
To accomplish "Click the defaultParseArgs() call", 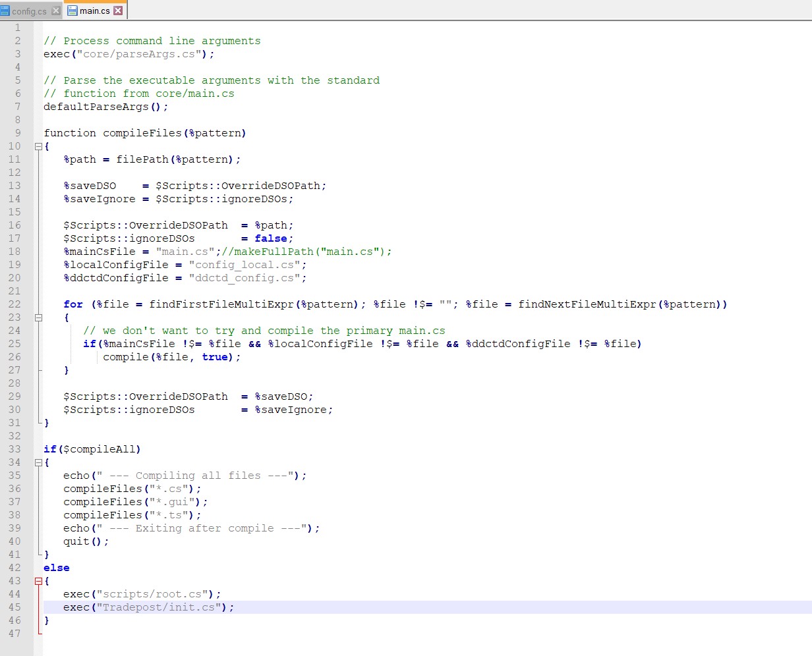I will click(105, 107).
